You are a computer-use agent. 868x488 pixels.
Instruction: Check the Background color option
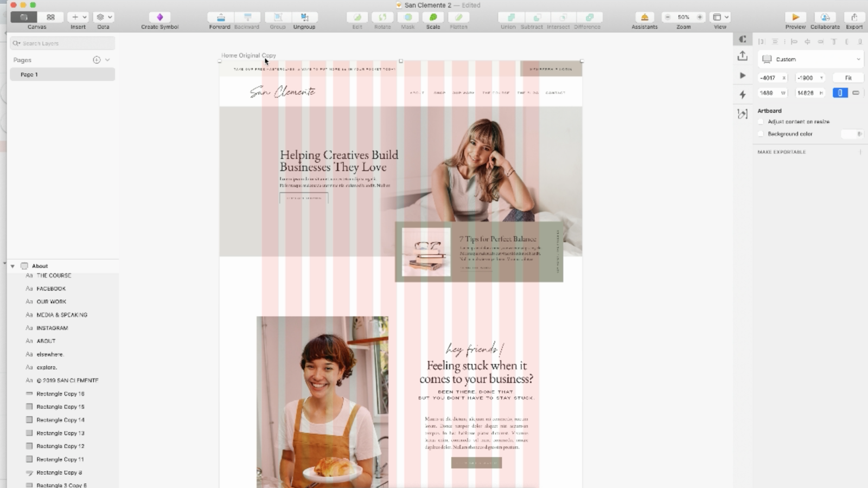click(x=761, y=133)
